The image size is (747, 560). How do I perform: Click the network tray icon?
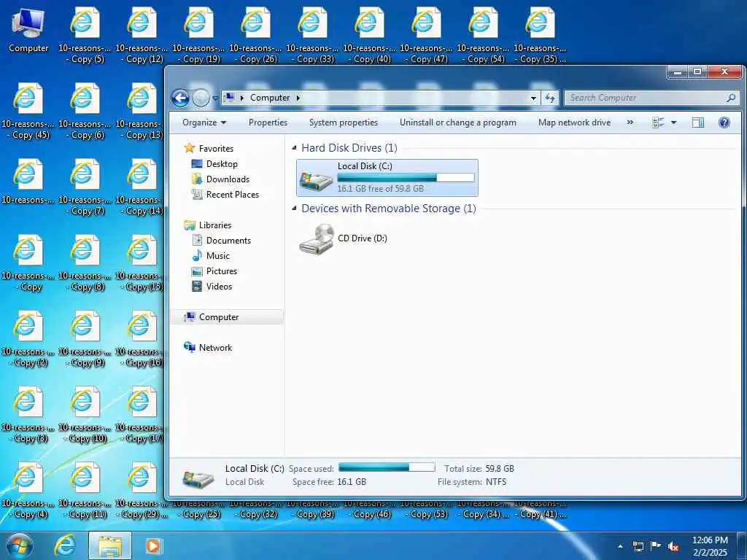tap(638, 546)
